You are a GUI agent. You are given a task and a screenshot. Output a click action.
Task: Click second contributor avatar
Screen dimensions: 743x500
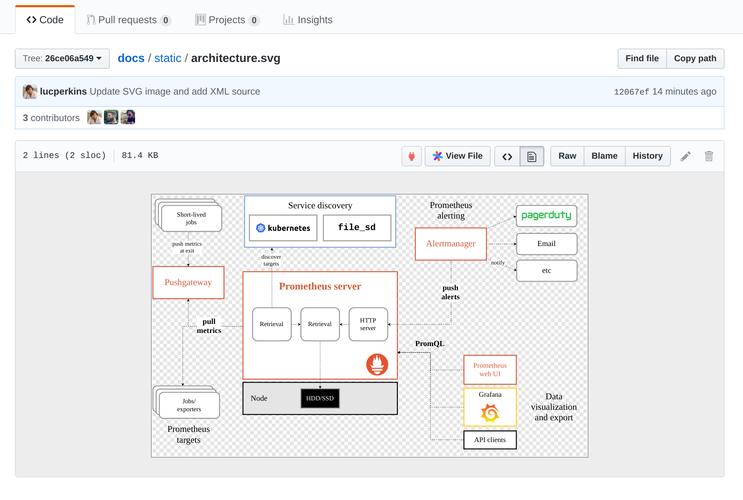tap(111, 117)
